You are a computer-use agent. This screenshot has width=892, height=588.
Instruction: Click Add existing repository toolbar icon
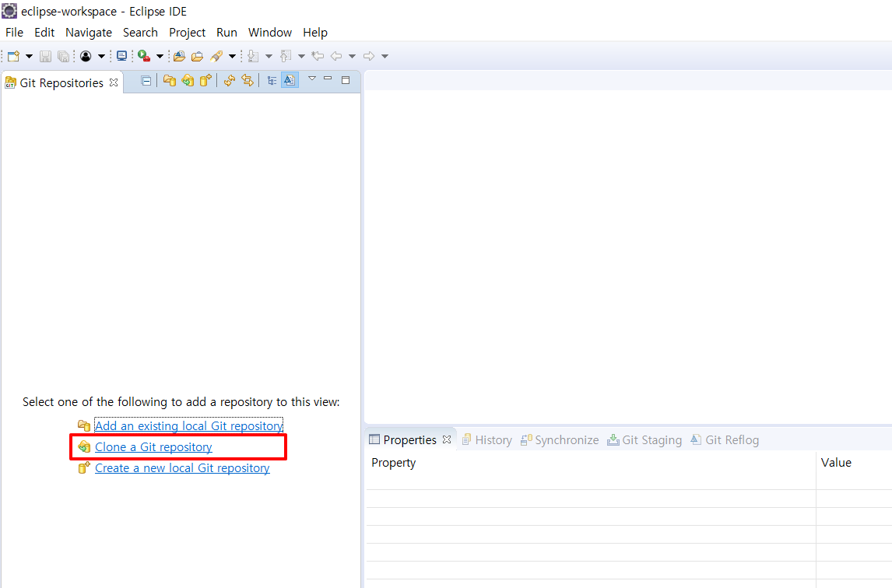[x=170, y=81]
